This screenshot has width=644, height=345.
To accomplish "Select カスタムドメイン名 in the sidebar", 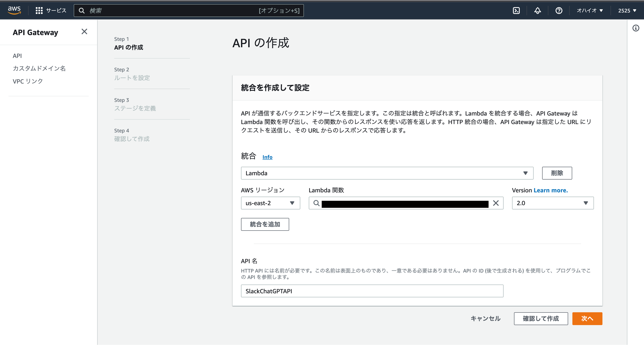I will point(39,68).
